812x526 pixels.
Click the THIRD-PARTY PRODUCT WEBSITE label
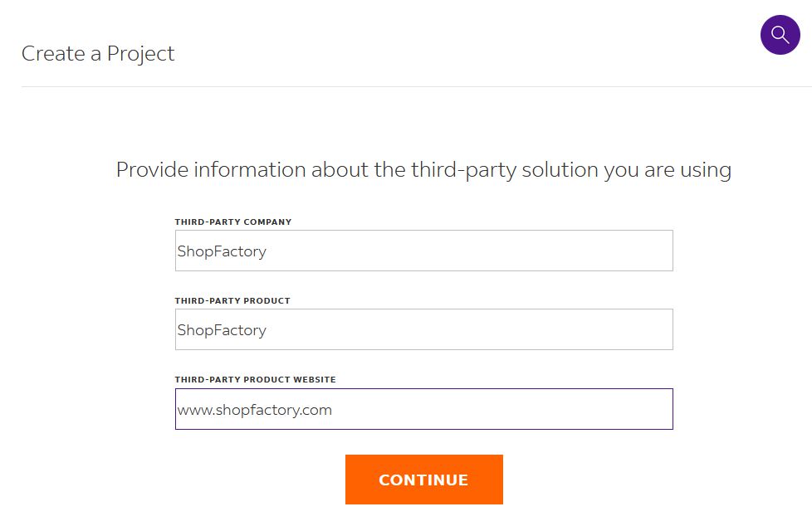(x=255, y=380)
